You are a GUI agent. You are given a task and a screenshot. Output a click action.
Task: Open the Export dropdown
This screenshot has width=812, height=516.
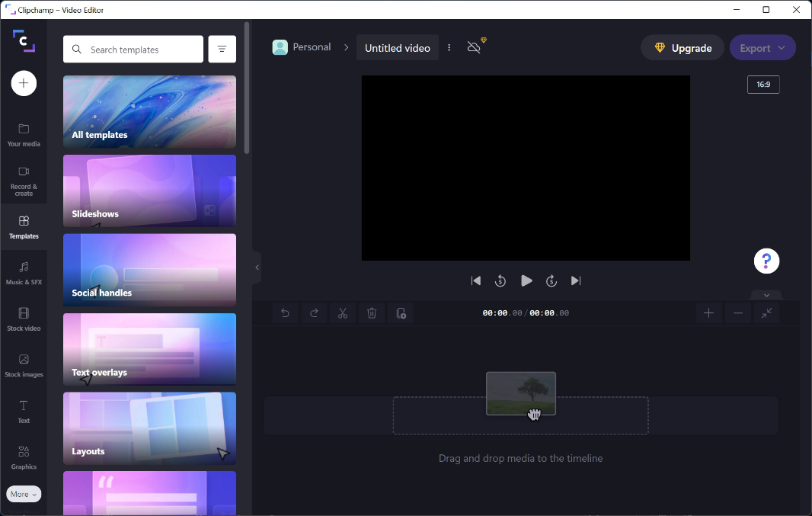[762, 48]
